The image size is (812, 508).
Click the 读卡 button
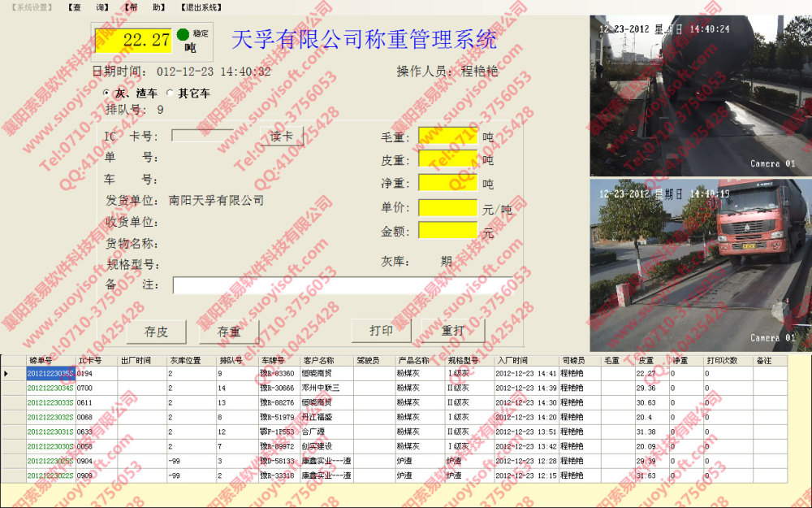pos(281,137)
